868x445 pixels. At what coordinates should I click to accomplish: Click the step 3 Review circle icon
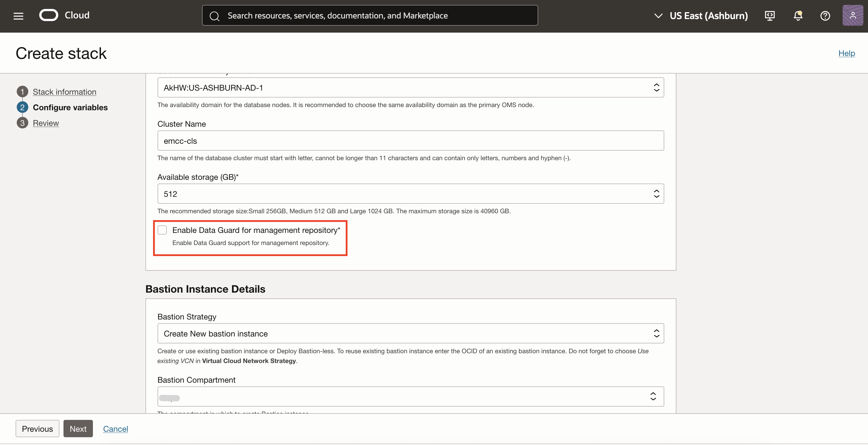[22, 123]
